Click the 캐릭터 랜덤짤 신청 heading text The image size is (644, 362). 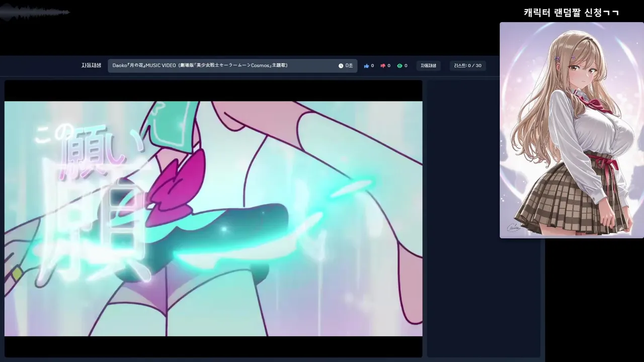(x=571, y=13)
